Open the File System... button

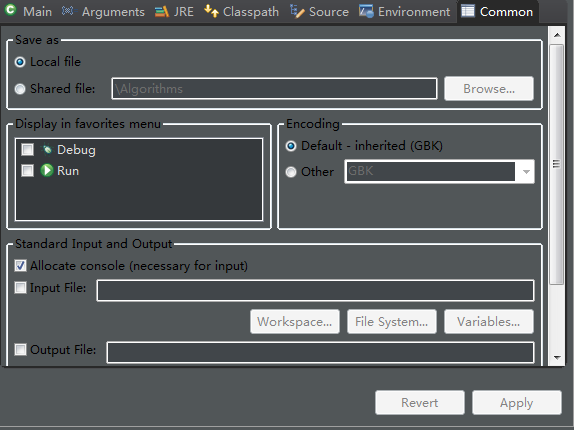tap(392, 322)
